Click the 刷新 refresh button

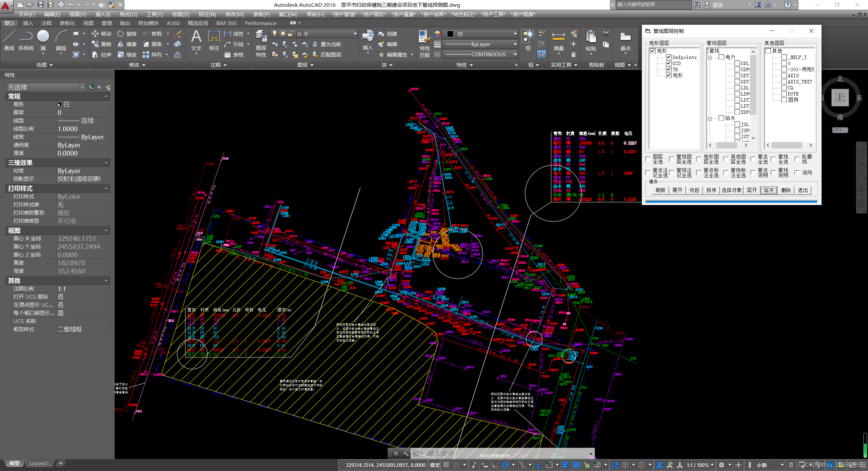click(x=660, y=190)
